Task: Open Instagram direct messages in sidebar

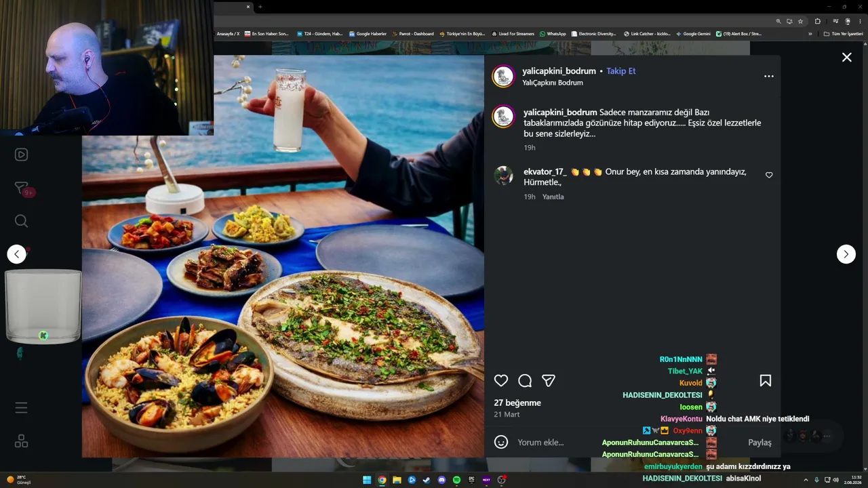Action: [21, 188]
